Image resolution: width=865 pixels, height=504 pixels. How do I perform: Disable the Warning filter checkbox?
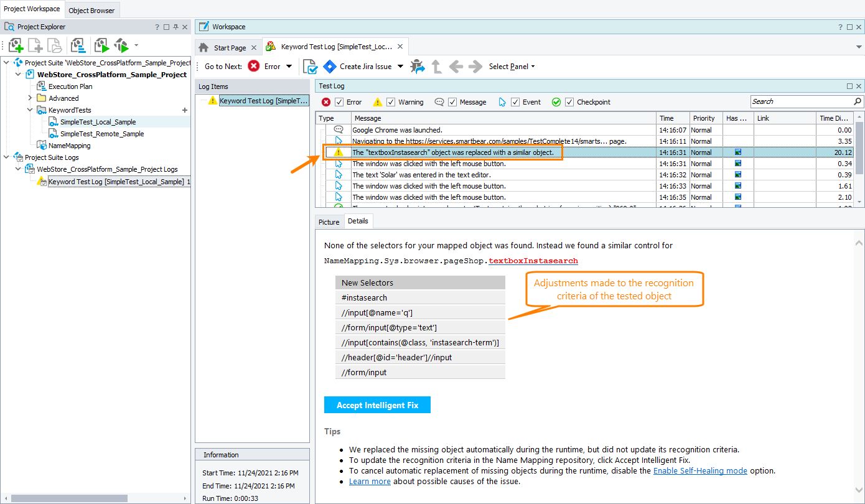[391, 103]
